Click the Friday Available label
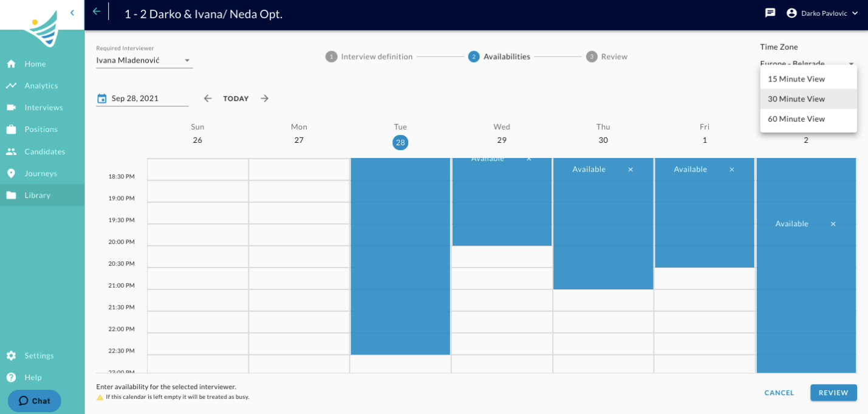868x414 pixels. (690, 170)
